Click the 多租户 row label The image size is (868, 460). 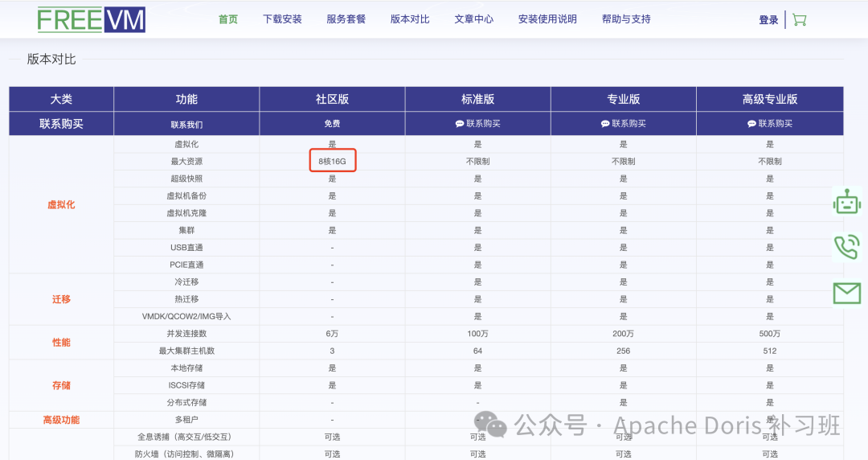click(x=186, y=420)
